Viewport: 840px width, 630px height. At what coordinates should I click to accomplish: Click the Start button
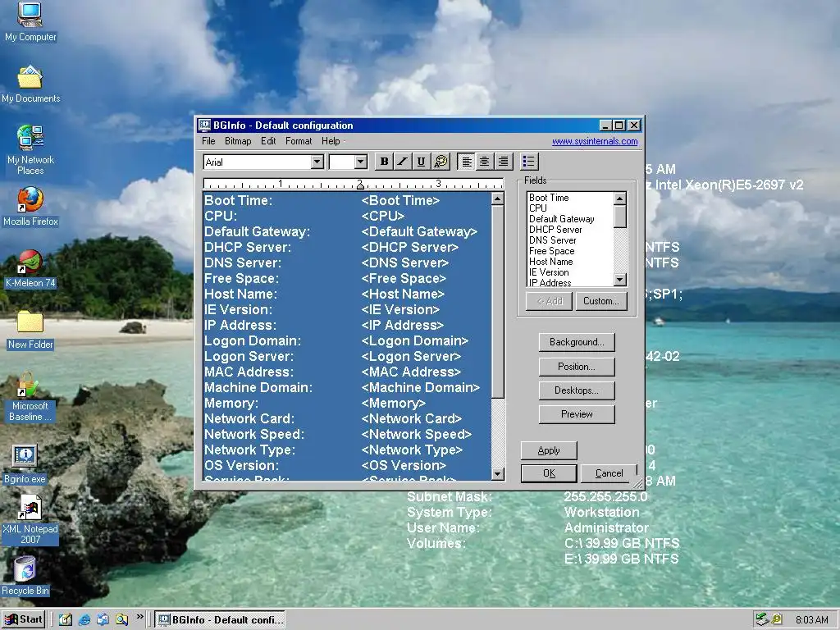coord(23,620)
